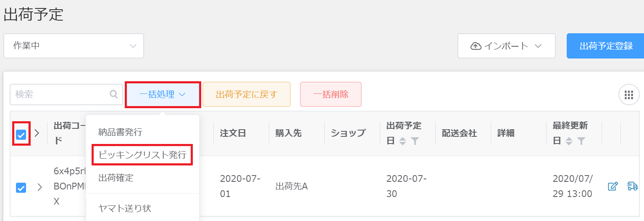Viewport: 644px width, 221px height.
Task: Expand the 一括処理 dropdown
Action: click(x=163, y=94)
